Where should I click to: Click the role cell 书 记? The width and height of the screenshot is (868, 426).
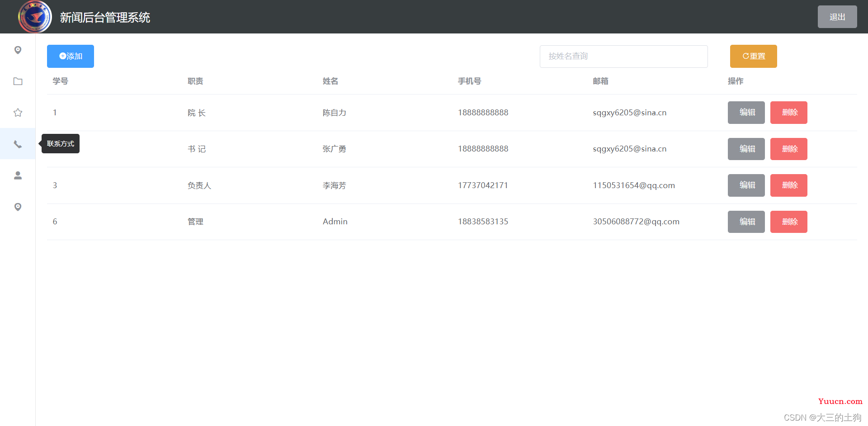pyautogui.click(x=197, y=149)
